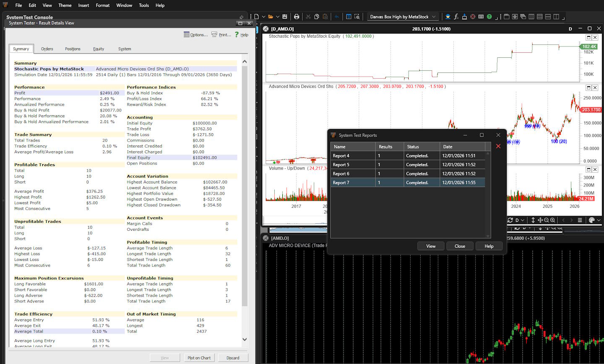The width and height of the screenshot is (604, 364).
Task: Open online help via the green question icon
Action: [x=489, y=16]
